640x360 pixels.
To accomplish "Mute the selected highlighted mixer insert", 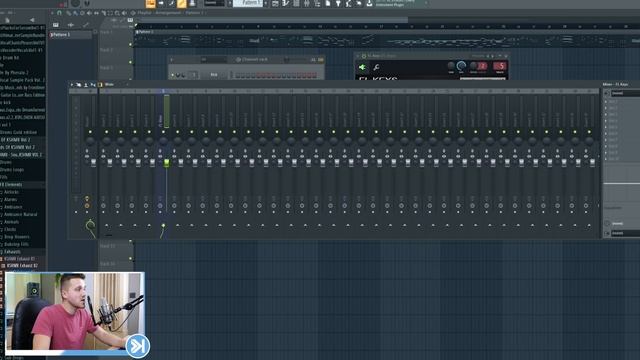I will click(x=163, y=132).
